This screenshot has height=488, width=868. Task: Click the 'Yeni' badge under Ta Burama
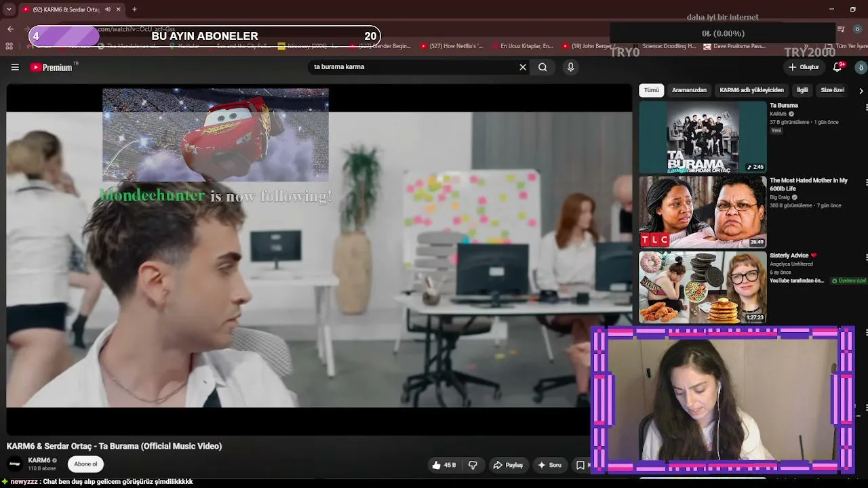[776, 131]
